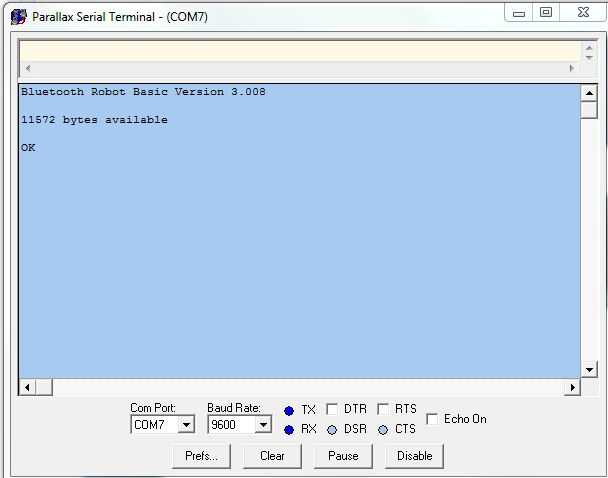Click transmit pane scroll left arrow
The image size is (608, 478).
(x=28, y=68)
